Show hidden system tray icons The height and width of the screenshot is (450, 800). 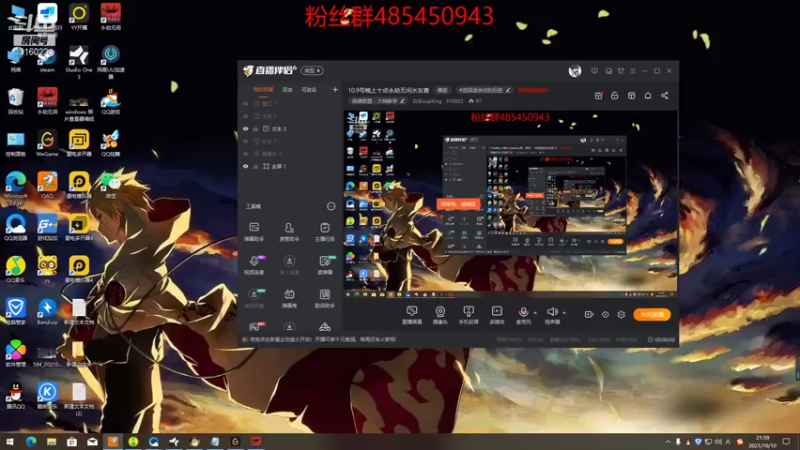pyautogui.click(x=668, y=441)
